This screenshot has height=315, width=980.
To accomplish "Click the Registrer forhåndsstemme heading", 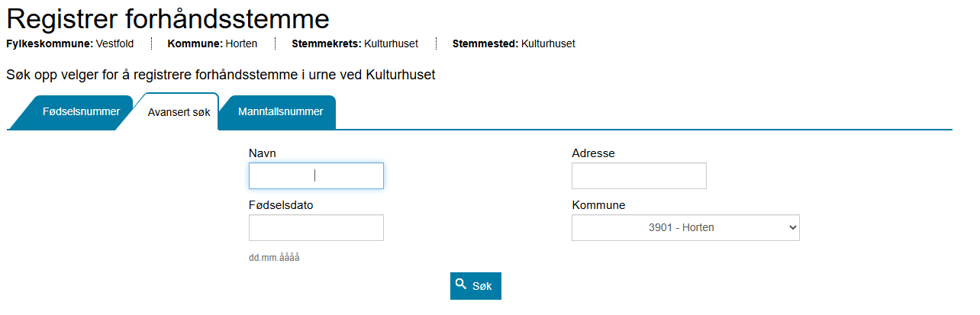I will [168, 18].
